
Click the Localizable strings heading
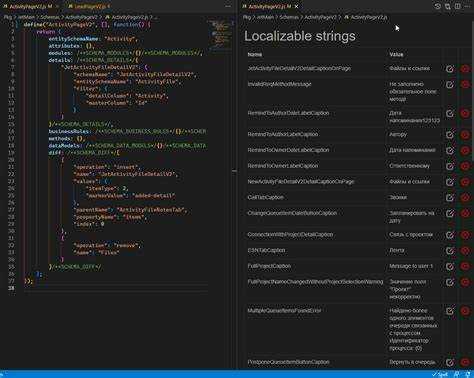point(300,36)
